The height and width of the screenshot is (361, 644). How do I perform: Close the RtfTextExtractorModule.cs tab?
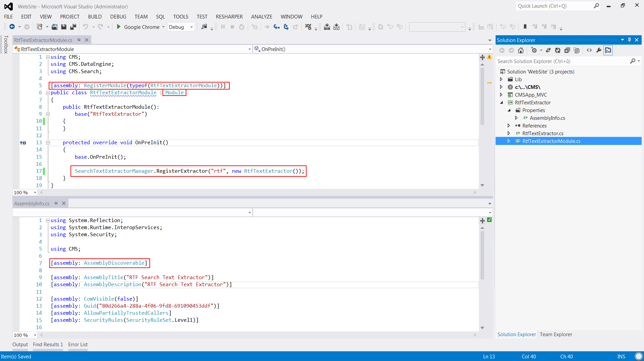click(87, 40)
